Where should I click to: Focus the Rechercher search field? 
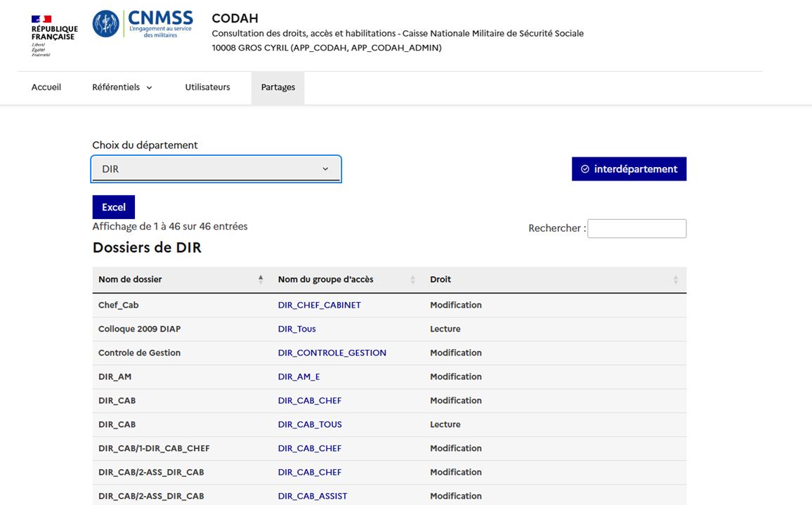click(x=637, y=228)
